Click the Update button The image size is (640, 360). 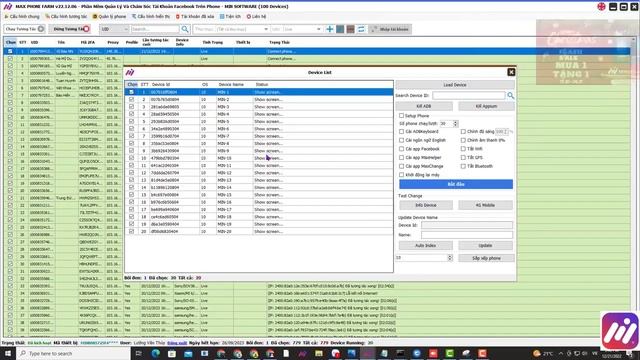pos(485,245)
